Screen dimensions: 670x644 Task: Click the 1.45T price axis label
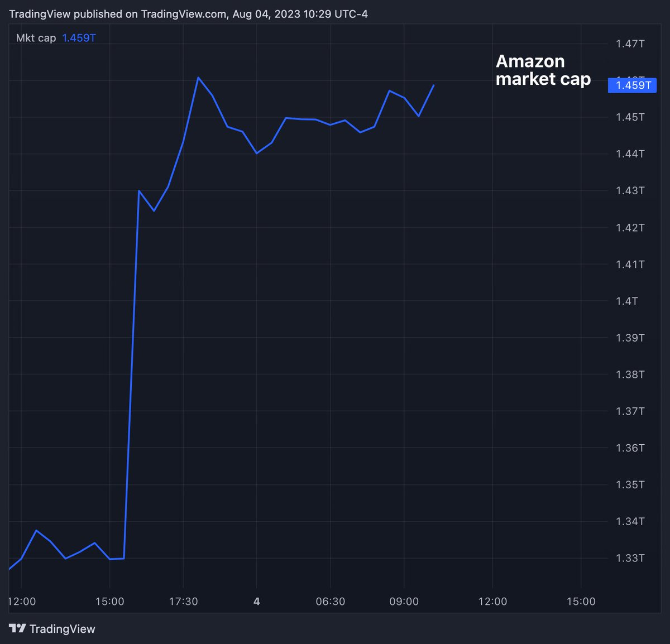(x=630, y=117)
